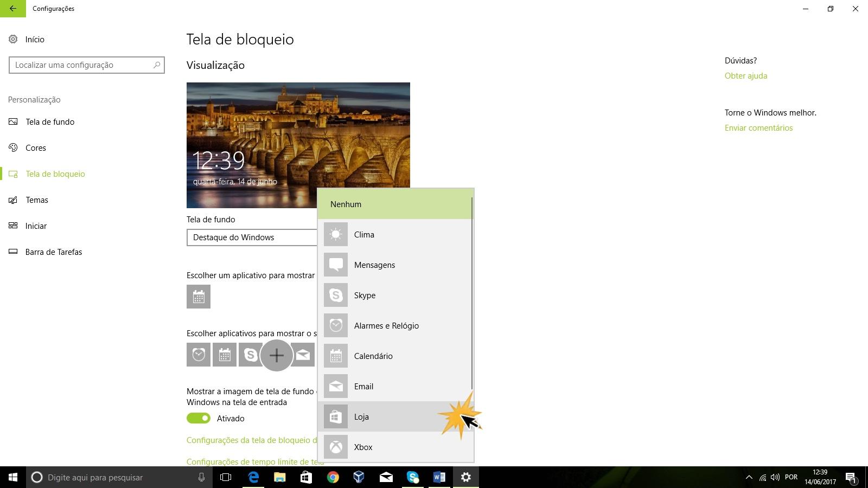The height and width of the screenshot is (488, 868).
Task: Click the search magnifier icon
Action: click(x=157, y=65)
